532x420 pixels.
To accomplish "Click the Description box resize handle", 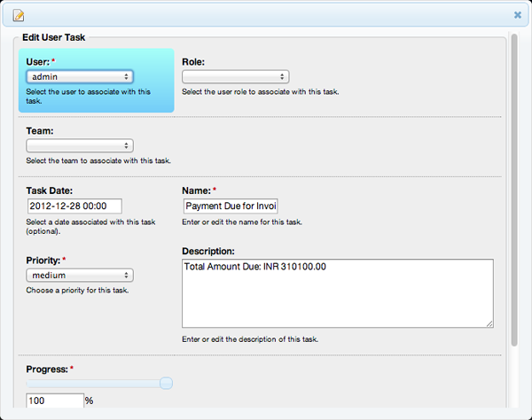I will pos(489,323).
